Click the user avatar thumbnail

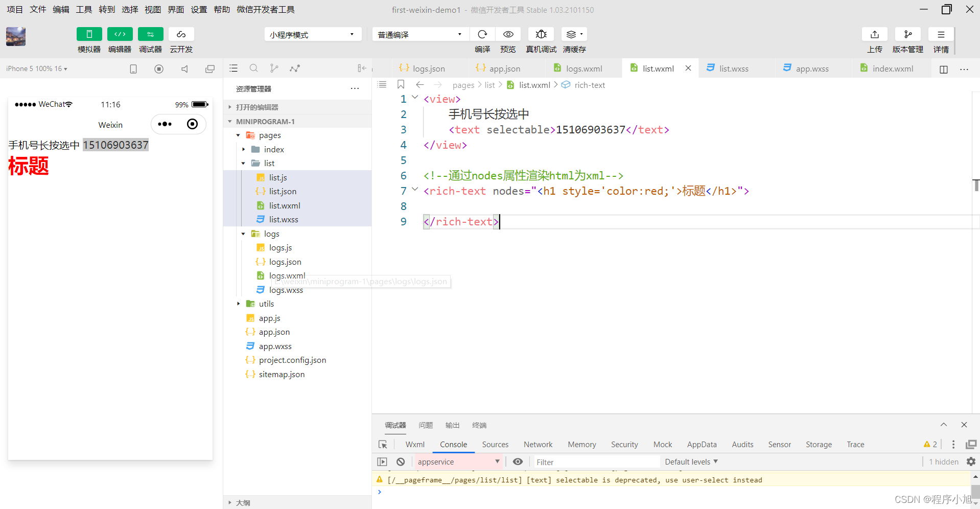coord(16,37)
